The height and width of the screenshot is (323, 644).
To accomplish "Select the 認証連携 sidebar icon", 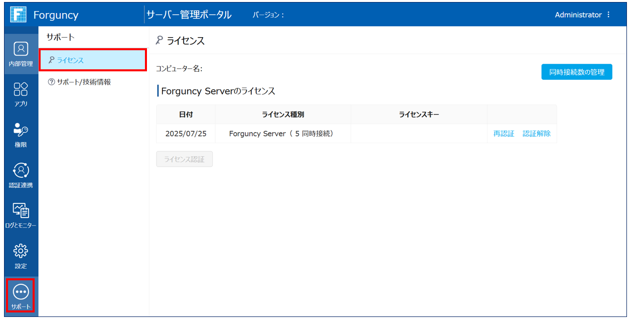I will click(x=21, y=175).
